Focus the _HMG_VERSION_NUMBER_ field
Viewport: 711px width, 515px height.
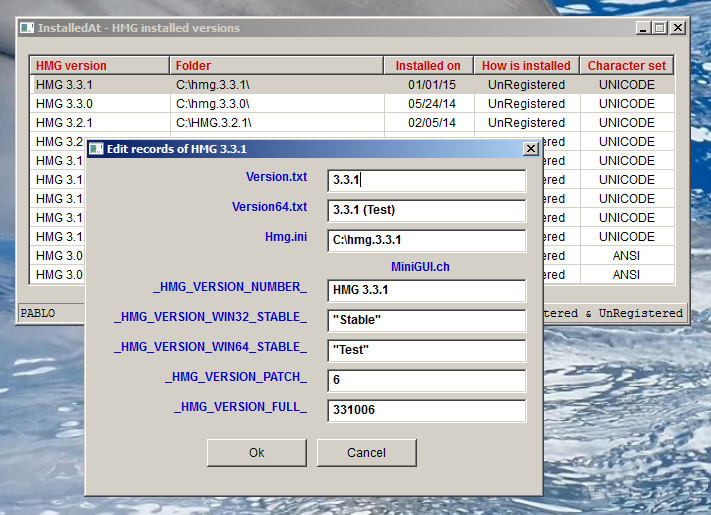[x=426, y=290]
